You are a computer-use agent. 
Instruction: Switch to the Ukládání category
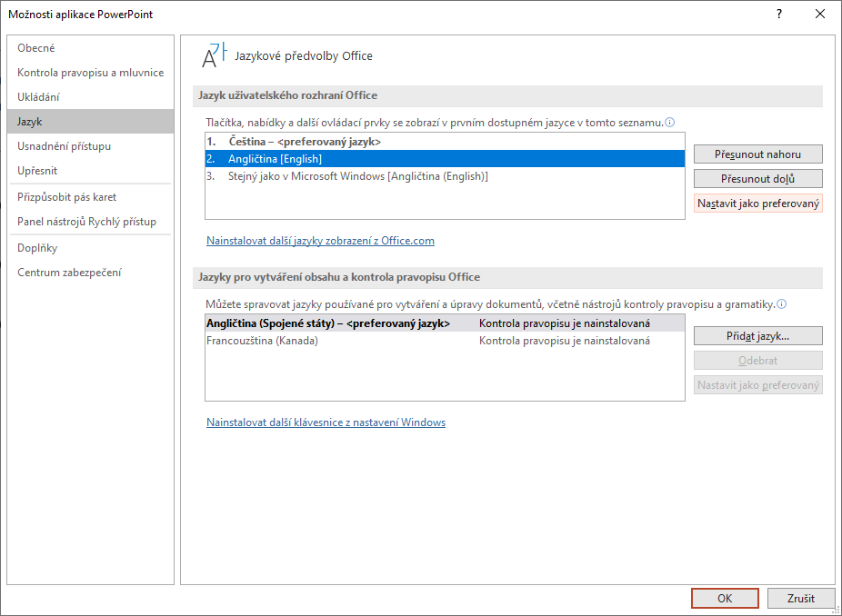coord(38,97)
